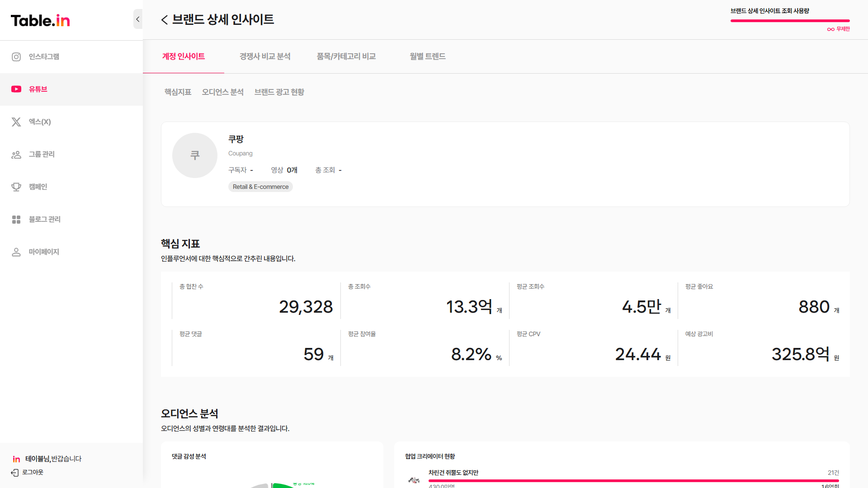Collapse the sidebar with the chevron button
This screenshot has height=488, width=868.
pos(138,19)
